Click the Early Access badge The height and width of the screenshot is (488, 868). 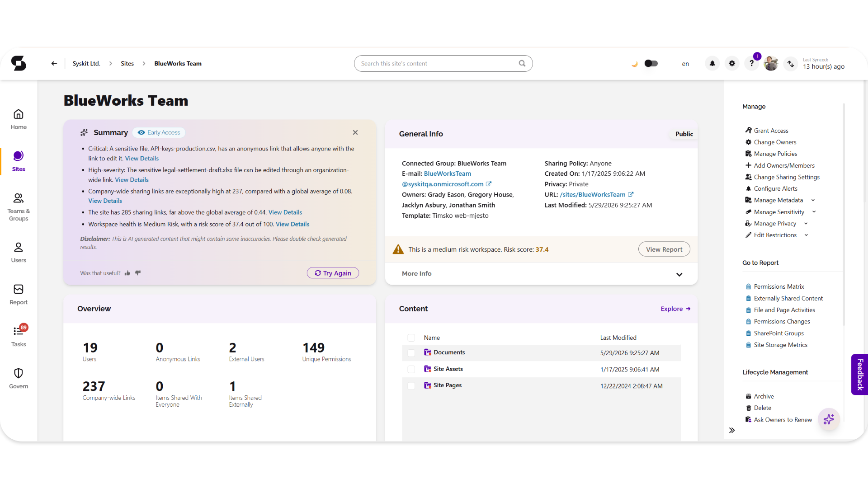coord(159,132)
